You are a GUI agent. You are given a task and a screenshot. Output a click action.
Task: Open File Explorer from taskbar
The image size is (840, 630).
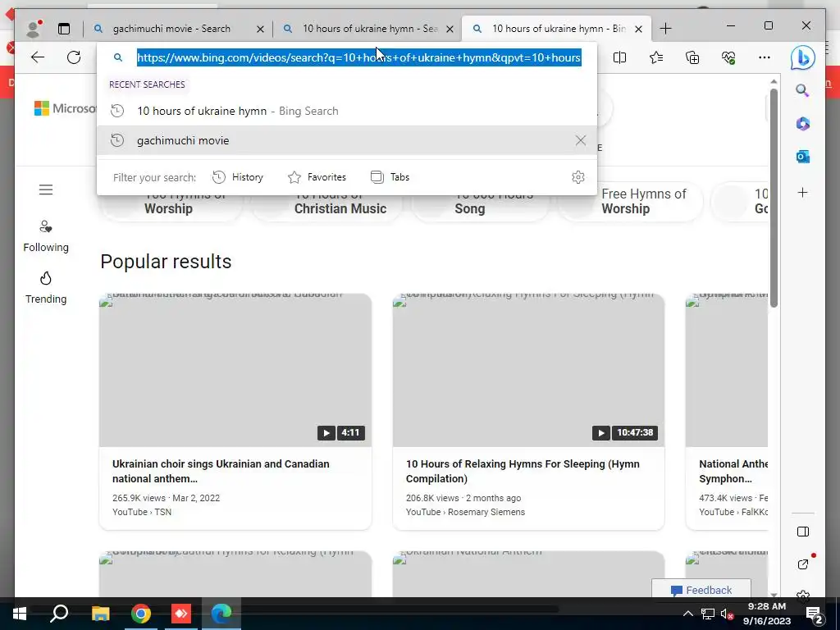[100, 614]
